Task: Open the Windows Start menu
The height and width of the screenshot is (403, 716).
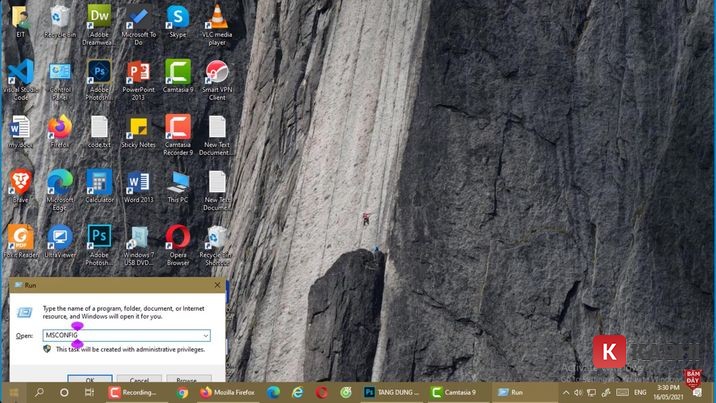Action: (x=14, y=393)
